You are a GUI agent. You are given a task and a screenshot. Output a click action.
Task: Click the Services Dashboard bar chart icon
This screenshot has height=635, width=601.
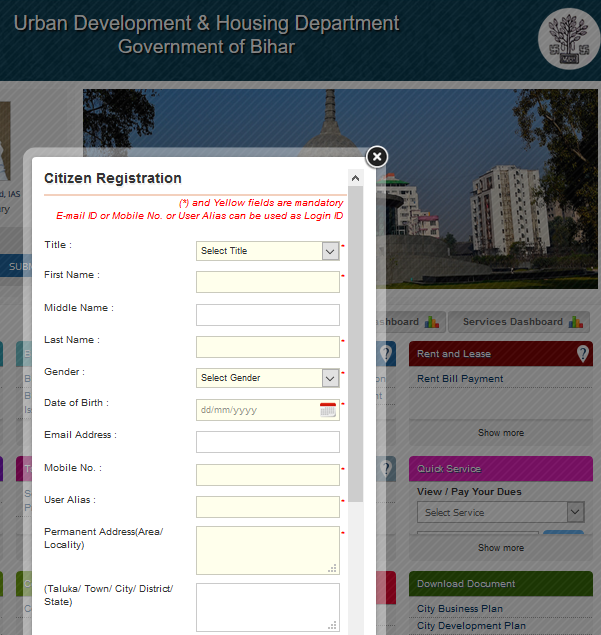point(578,322)
